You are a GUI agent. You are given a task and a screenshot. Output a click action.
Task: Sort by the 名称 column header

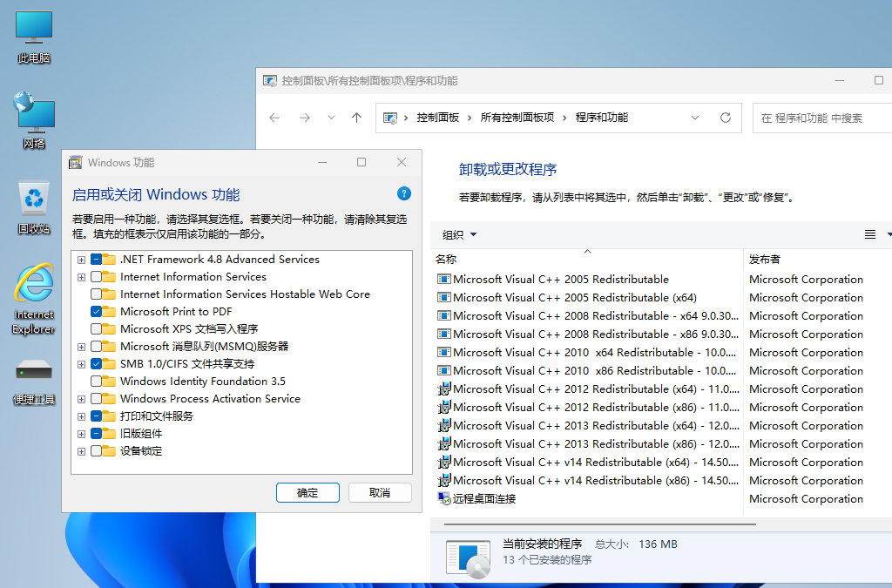click(586, 260)
